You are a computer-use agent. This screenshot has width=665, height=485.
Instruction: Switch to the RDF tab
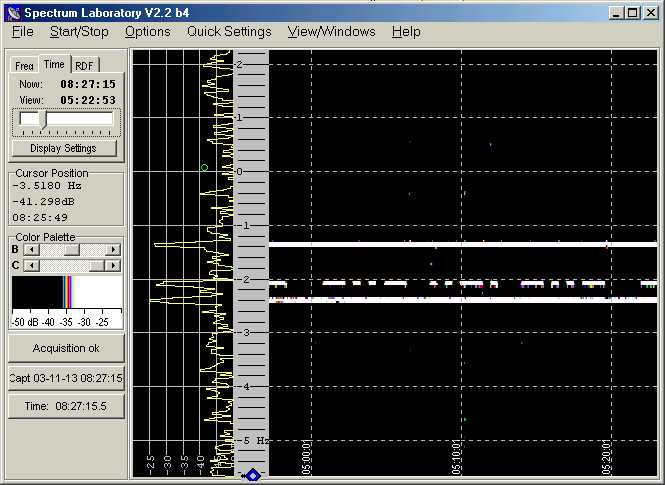point(84,66)
